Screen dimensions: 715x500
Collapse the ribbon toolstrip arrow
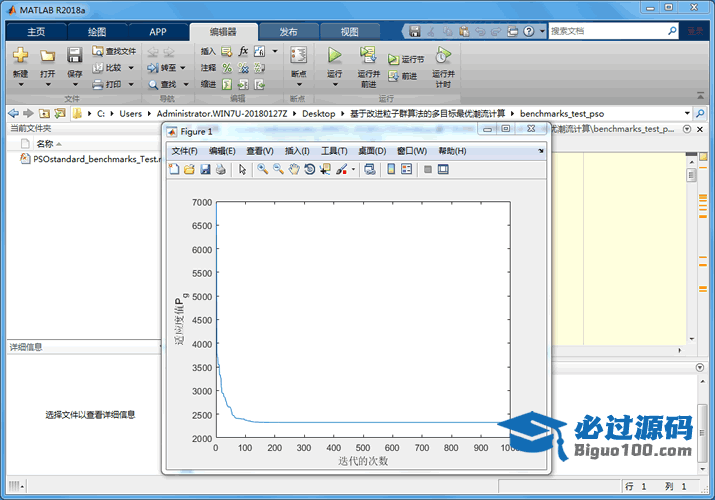700,96
